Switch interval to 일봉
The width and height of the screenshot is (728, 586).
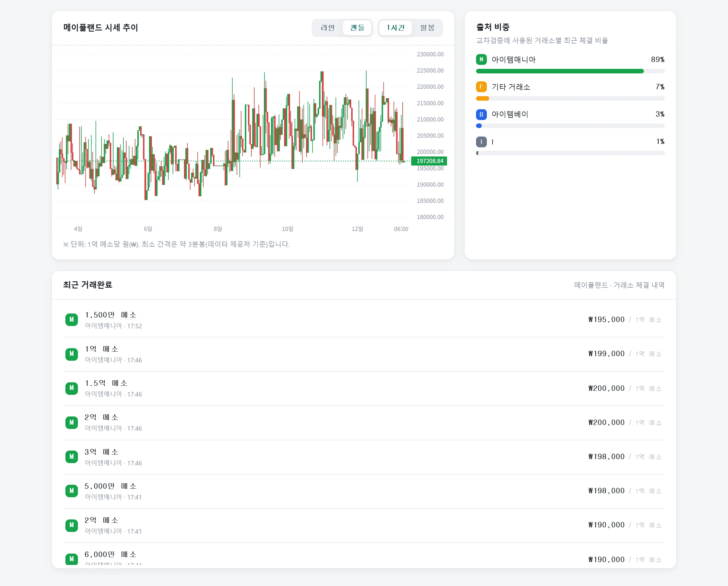[427, 28]
